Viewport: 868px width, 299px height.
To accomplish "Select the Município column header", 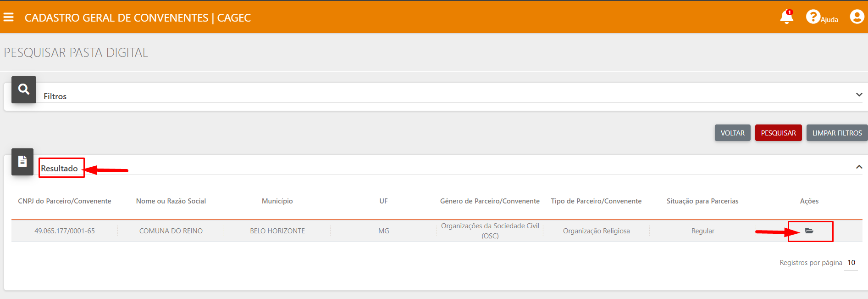I will (277, 201).
